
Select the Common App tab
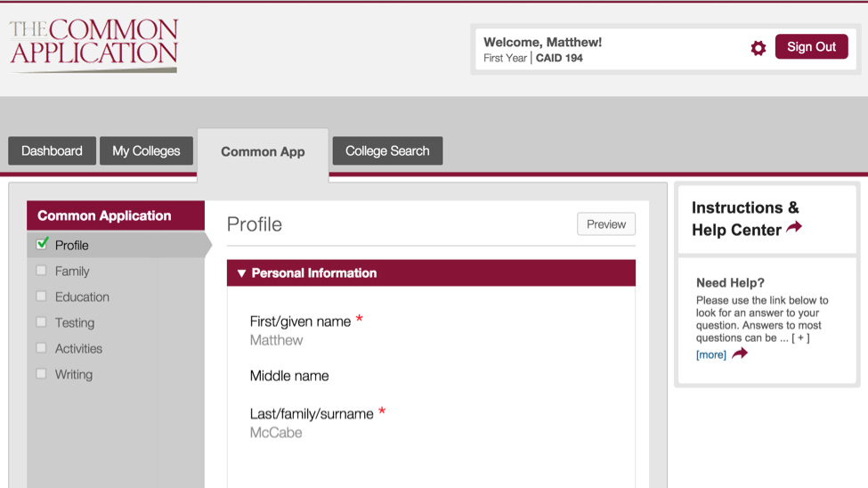coord(263,152)
